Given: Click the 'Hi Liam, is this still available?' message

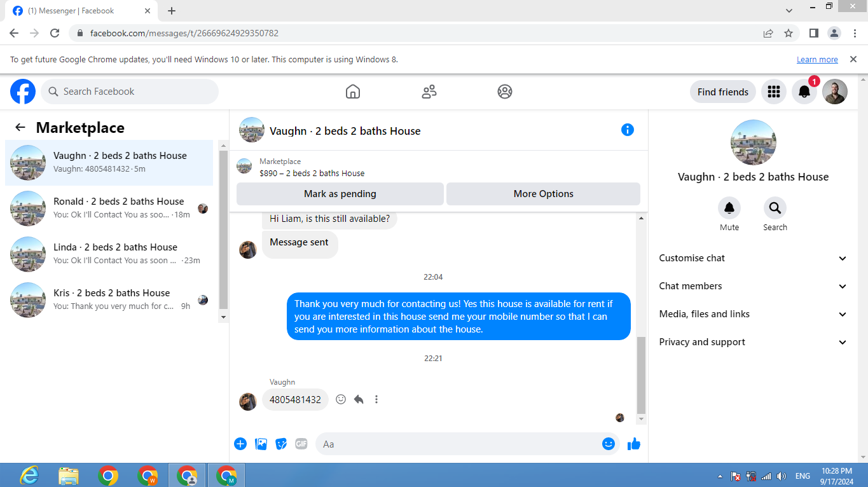Looking at the screenshot, I should point(329,219).
